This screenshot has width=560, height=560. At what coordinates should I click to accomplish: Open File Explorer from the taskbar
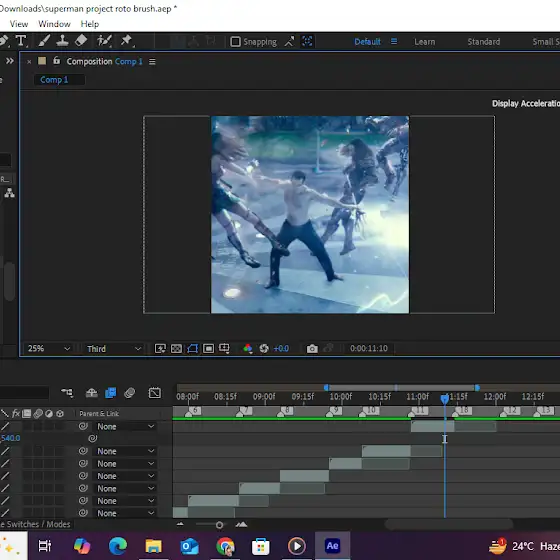pos(153,546)
